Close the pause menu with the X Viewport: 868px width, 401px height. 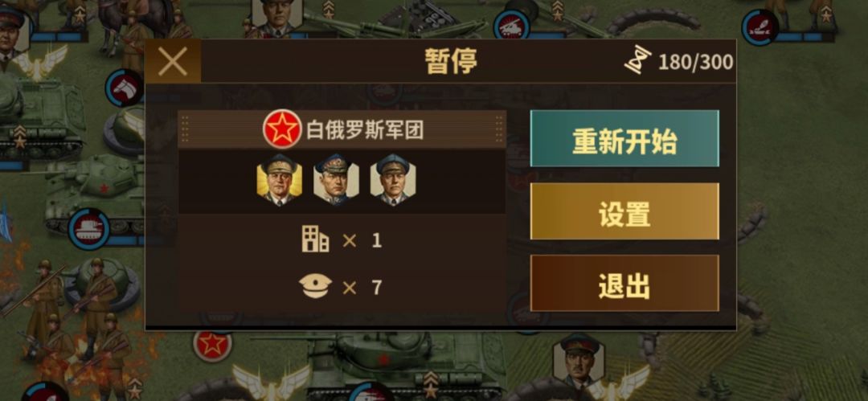(173, 61)
